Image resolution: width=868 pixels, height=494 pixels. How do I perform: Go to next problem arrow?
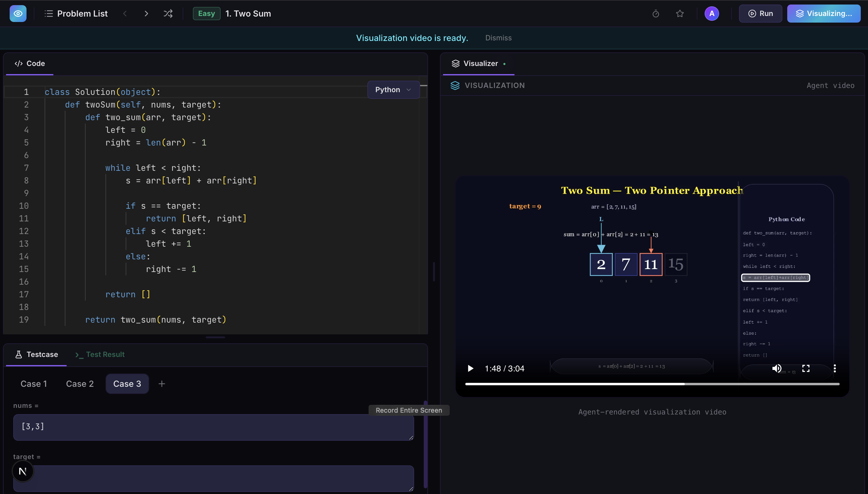(x=146, y=14)
